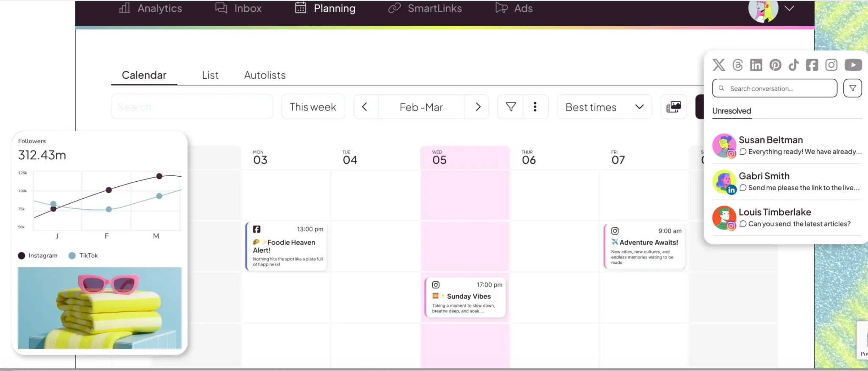Open the three-dot more options menu
The height and width of the screenshot is (371, 868).
click(535, 107)
